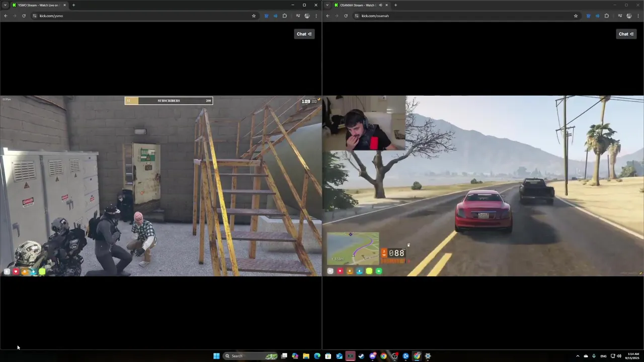Open new tab in OSAMAH window
This screenshot has height=362, width=644.
pyautogui.click(x=395, y=5)
